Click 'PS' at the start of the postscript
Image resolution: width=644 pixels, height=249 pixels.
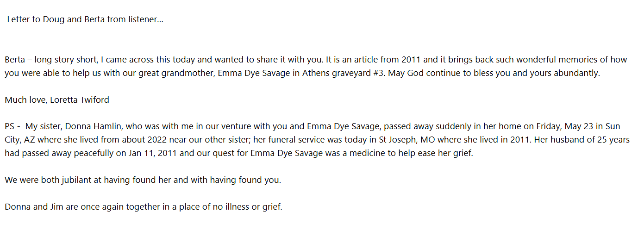click(10, 126)
